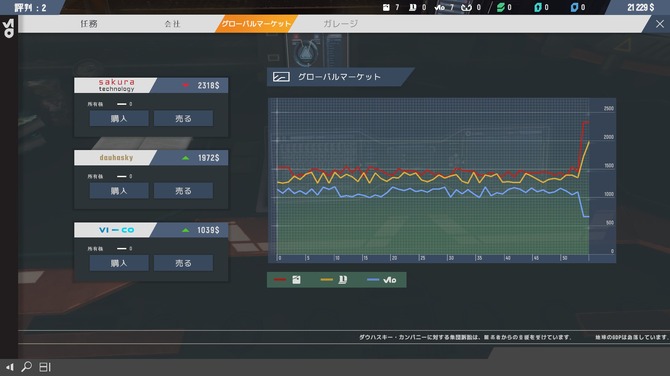Click the Sakura share counter icon in top bar
Viewport: 670px width, 376px height.
pyautogui.click(x=386, y=7)
